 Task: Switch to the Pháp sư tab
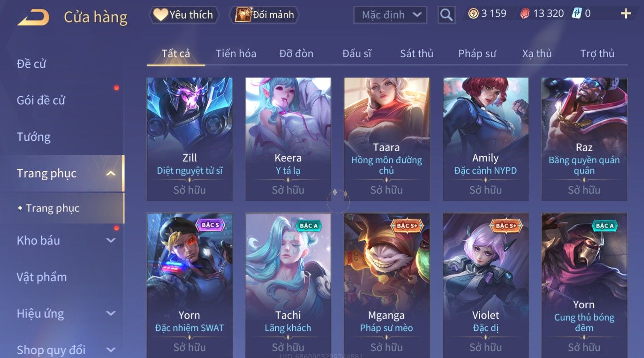point(477,54)
